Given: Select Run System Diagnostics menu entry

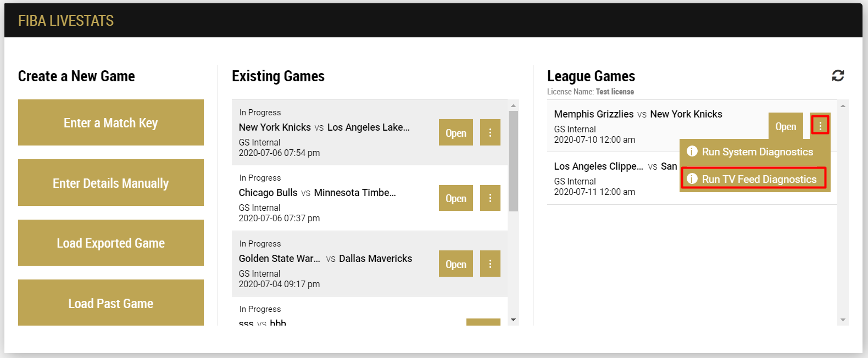Looking at the screenshot, I should point(757,152).
